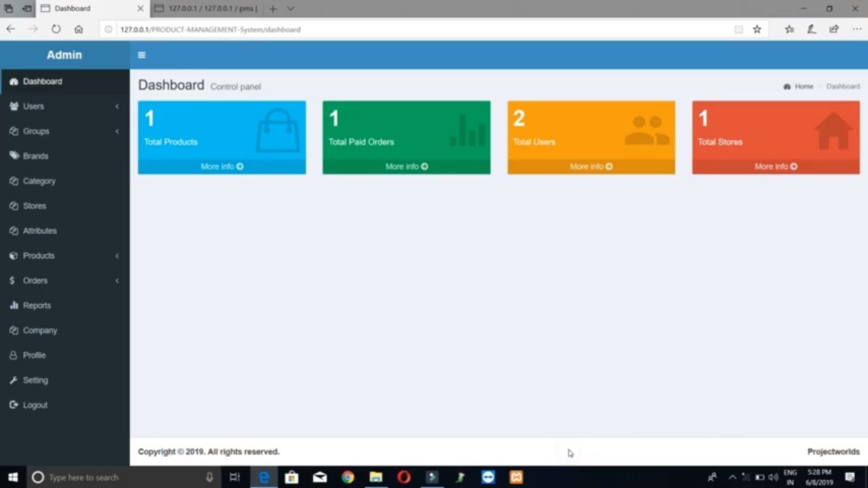Screen dimensions: 868x488
Task: Open More info on Total Users card
Action: 591,167
